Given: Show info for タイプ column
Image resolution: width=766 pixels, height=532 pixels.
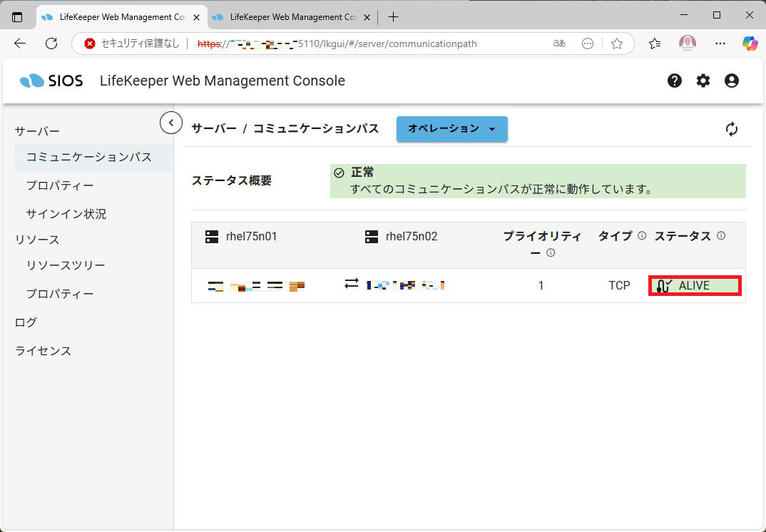Looking at the screenshot, I should point(642,235).
